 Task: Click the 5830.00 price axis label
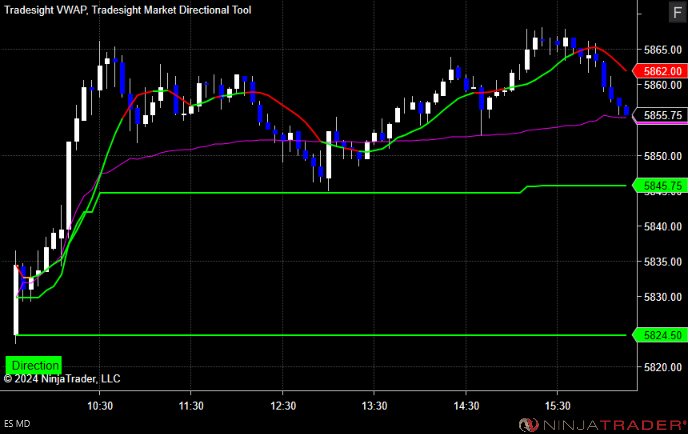click(x=663, y=297)
